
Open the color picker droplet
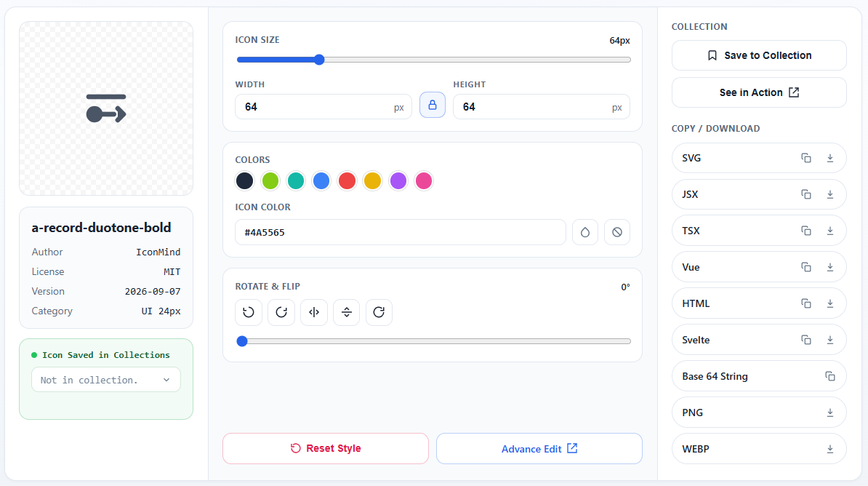pyautogui.click(x=585, y=232)
